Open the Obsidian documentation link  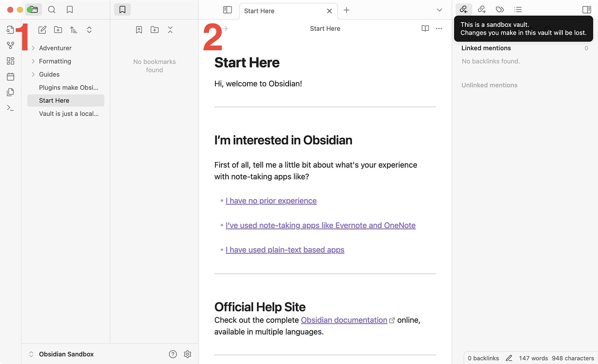pos(344,320)
